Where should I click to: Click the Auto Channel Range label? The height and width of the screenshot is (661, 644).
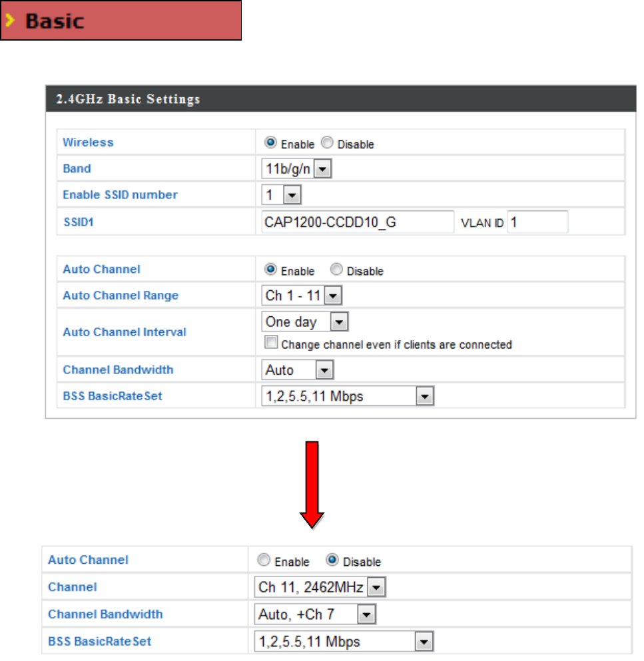point(121,296)
